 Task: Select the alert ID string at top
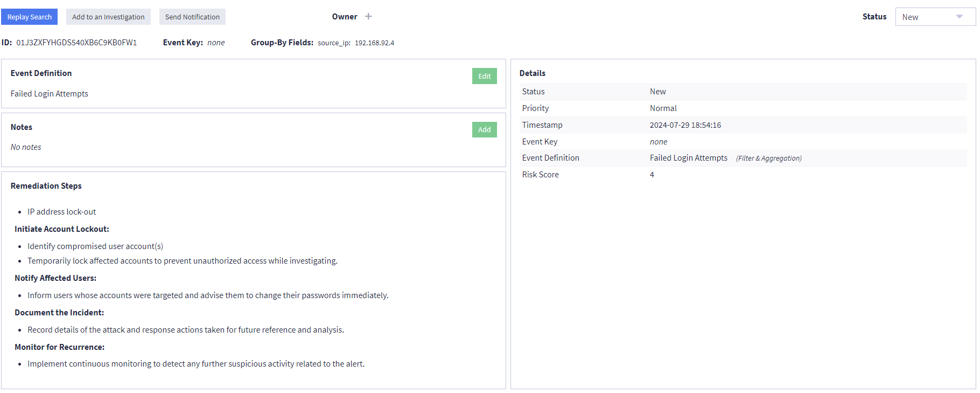point(76,43)
